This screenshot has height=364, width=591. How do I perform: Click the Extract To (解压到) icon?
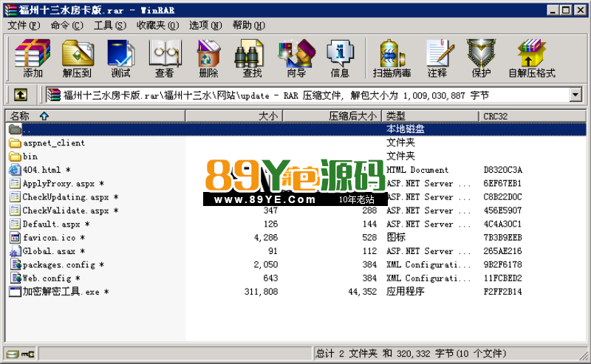coord(78,58)
